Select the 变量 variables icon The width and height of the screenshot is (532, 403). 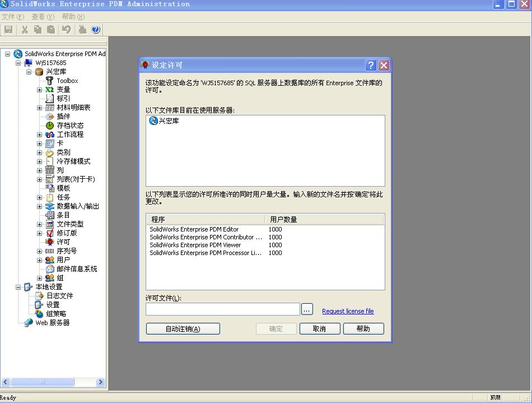click(49, 90)
